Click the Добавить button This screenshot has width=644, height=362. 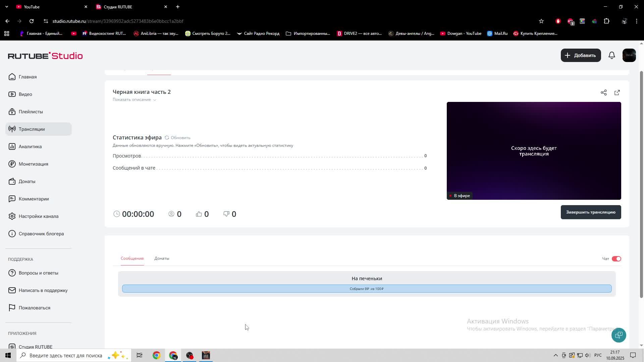[x=580, y=55]
